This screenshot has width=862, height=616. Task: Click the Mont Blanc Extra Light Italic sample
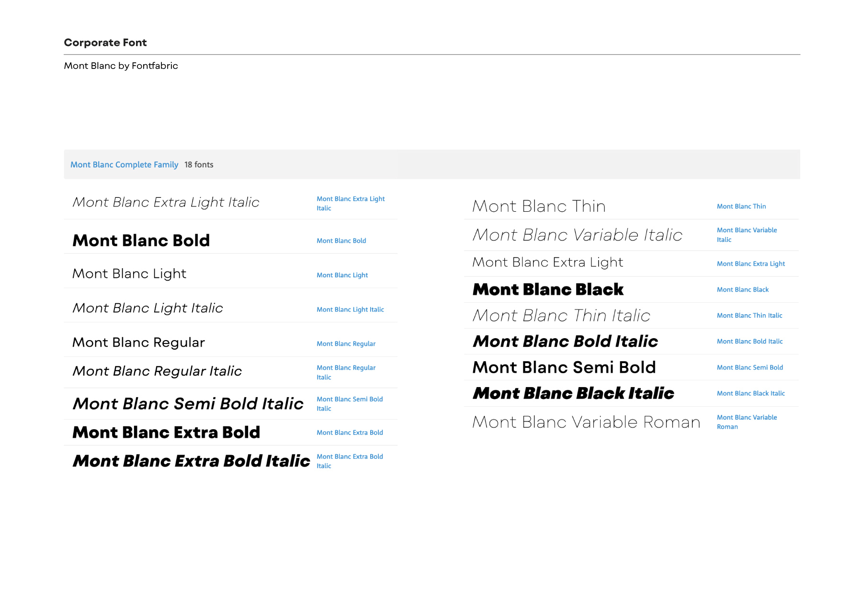pyautogui.click(x=166, y=203)
